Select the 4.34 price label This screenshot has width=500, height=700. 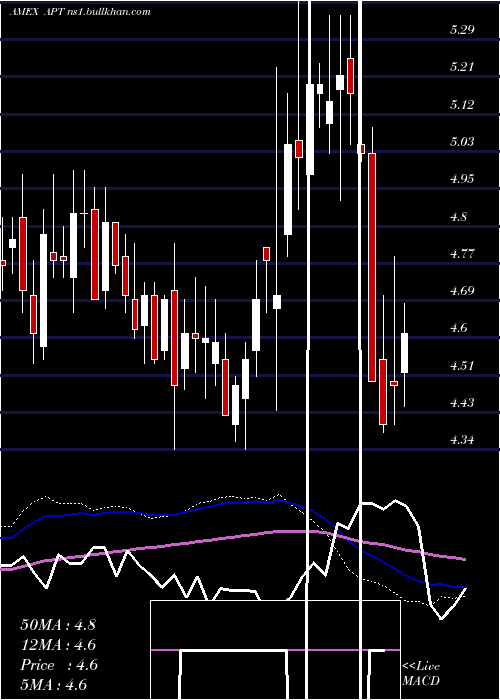462,440
